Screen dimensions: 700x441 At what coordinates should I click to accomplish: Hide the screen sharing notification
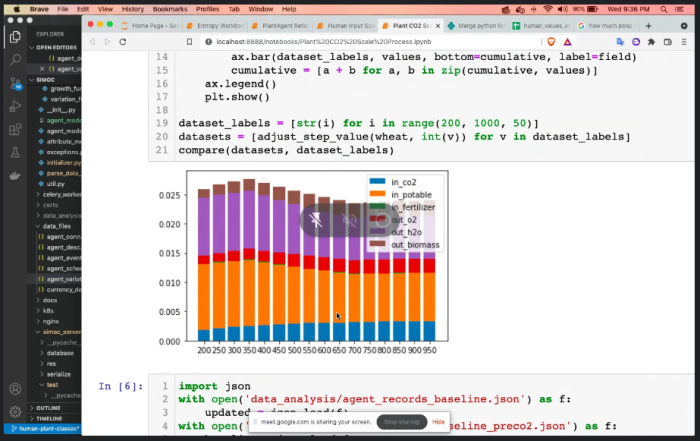[438, 422]
